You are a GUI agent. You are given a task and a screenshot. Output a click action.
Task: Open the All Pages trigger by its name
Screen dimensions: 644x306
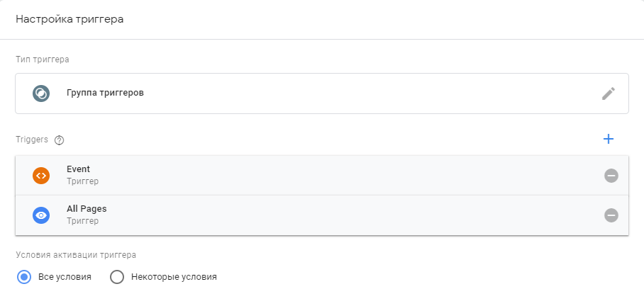tap(87, 209)
